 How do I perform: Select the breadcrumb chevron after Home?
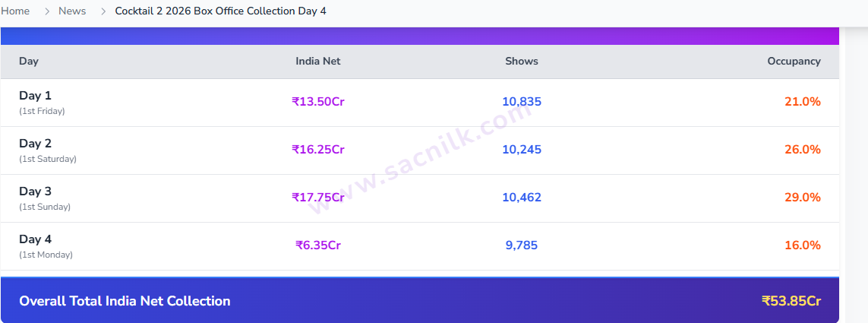[x=47, y=11]
